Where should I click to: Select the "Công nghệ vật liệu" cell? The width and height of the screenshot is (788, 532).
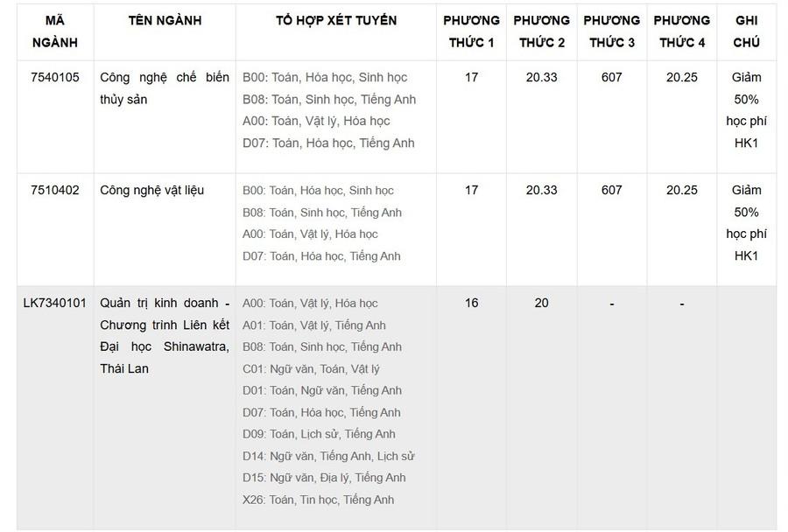(152, 190)
